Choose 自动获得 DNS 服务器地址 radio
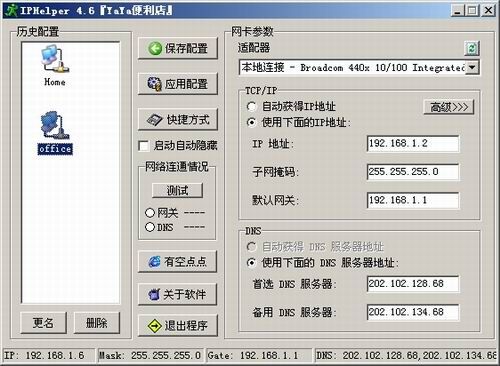The width and height of the screenshot is (500, 366). (x=251, y=247)
